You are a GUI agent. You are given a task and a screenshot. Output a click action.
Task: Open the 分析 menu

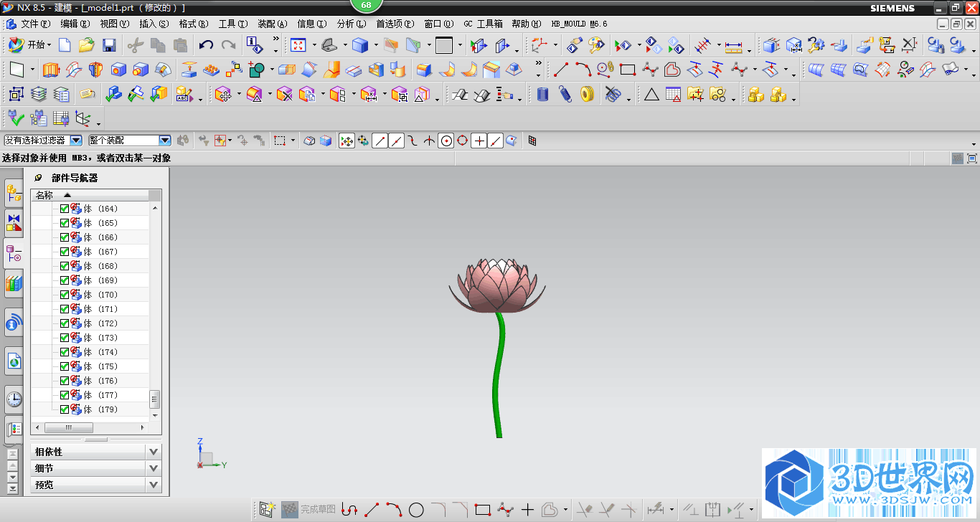tap(352, 24)
